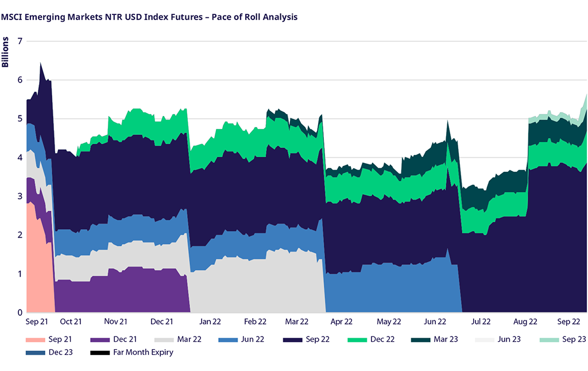
Task: Click the blue Jun 22 legend swatch
Action: tap(227, 339)
